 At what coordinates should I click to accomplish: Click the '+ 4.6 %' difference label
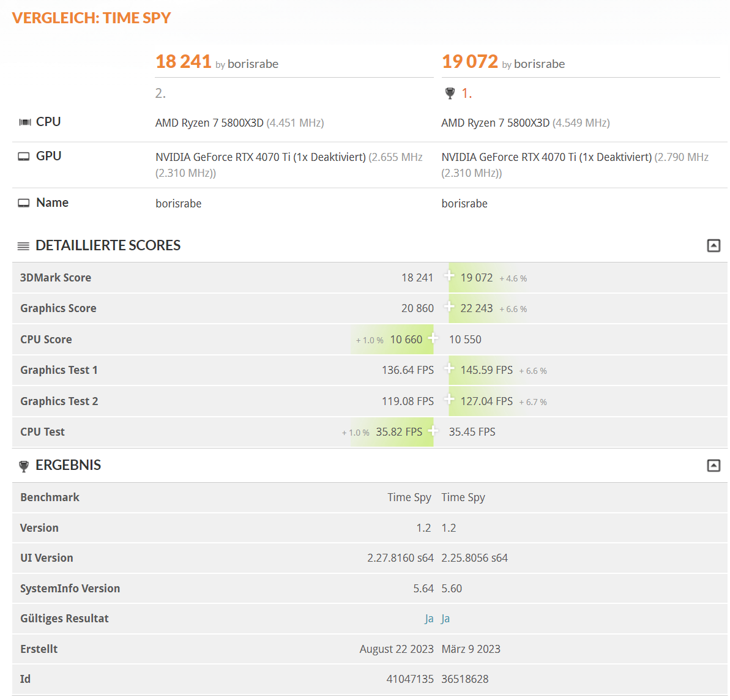(513, 278)
